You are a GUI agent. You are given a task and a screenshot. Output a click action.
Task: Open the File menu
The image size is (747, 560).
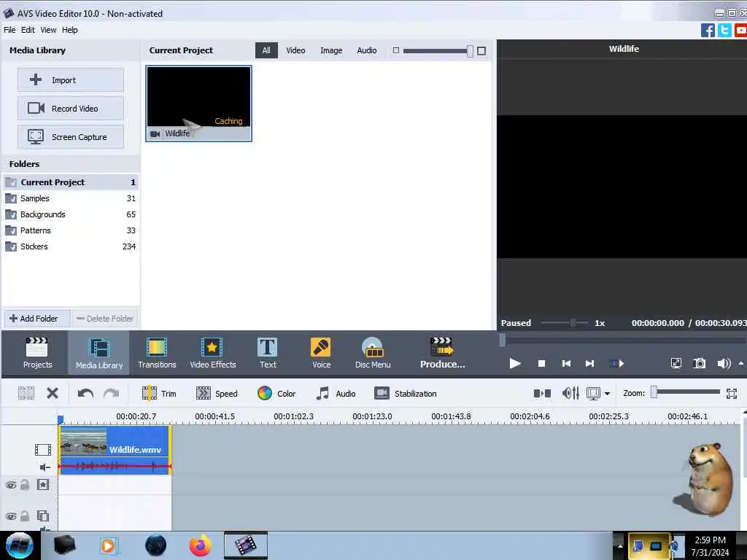(9, 30)
